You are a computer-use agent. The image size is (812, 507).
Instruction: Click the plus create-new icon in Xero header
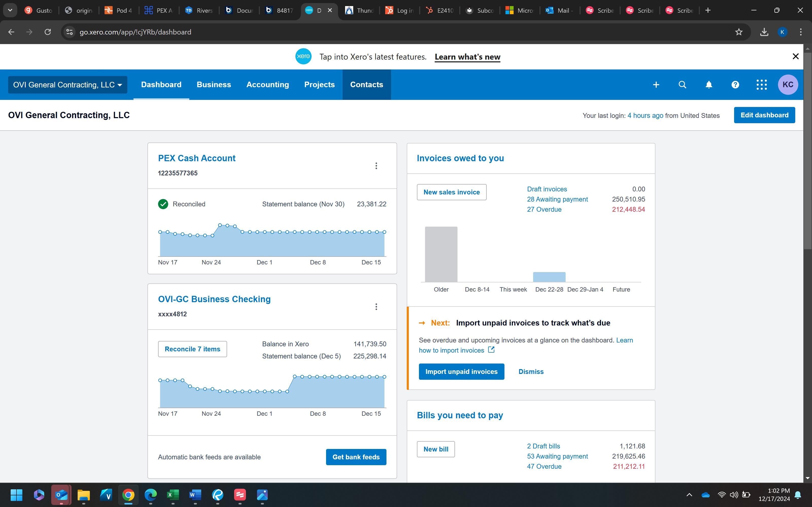coord(656,85)
